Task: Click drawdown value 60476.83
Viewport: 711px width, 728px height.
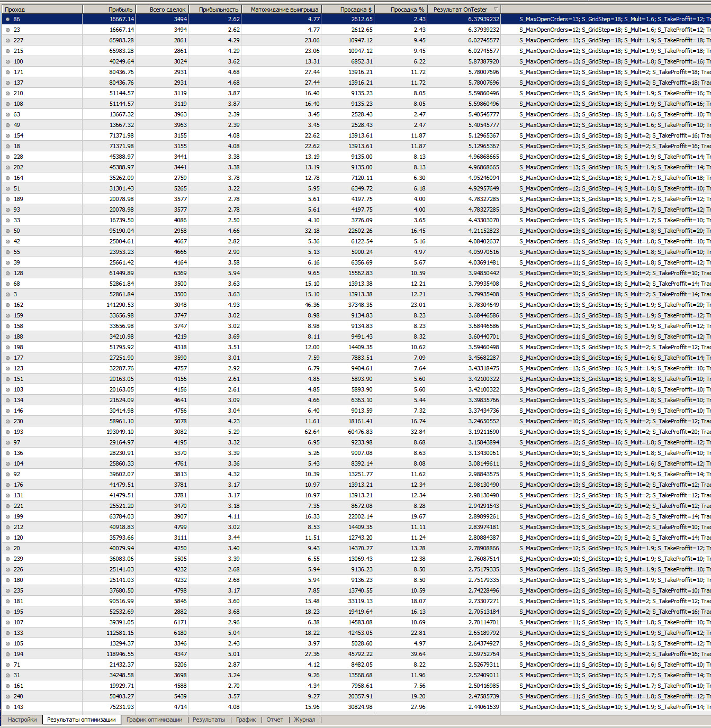Action: coord(360,432)
